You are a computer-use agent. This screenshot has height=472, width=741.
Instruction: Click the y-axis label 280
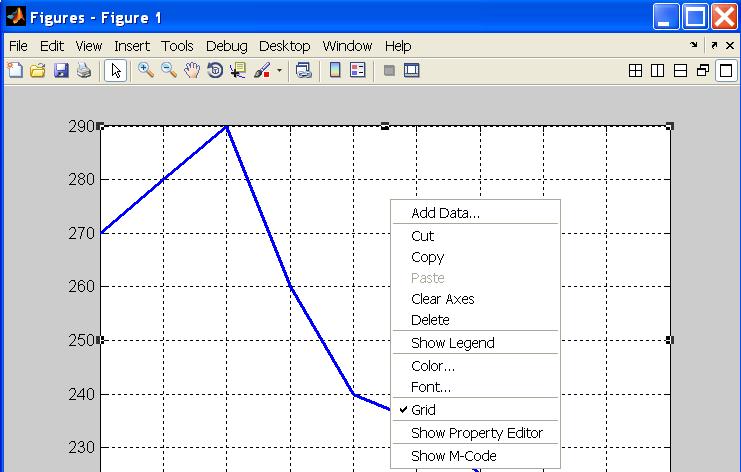(81, 180)
